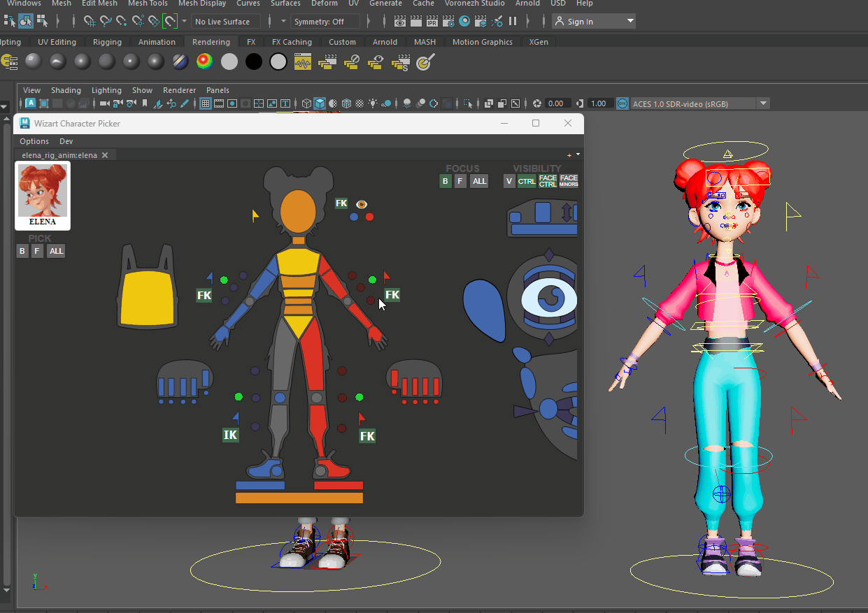
Task: Toggle the viewport grid display icon
Action: (206, 103)
